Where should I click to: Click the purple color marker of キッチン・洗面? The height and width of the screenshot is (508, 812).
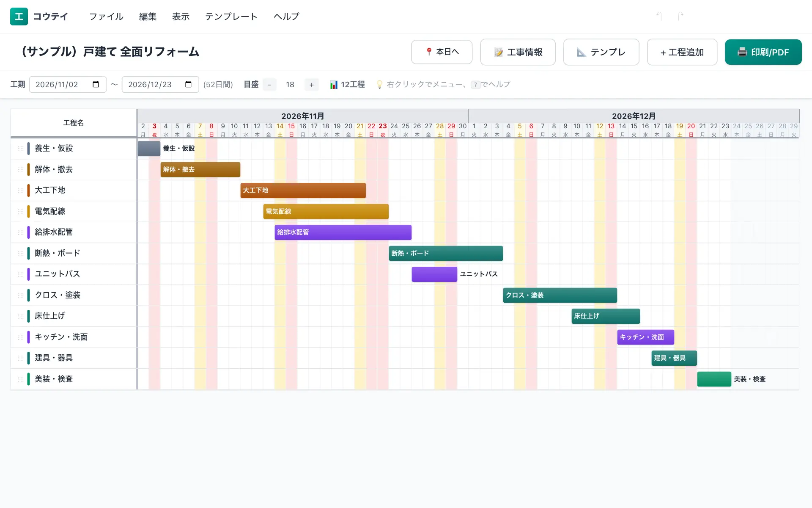(x=28, y=337)
